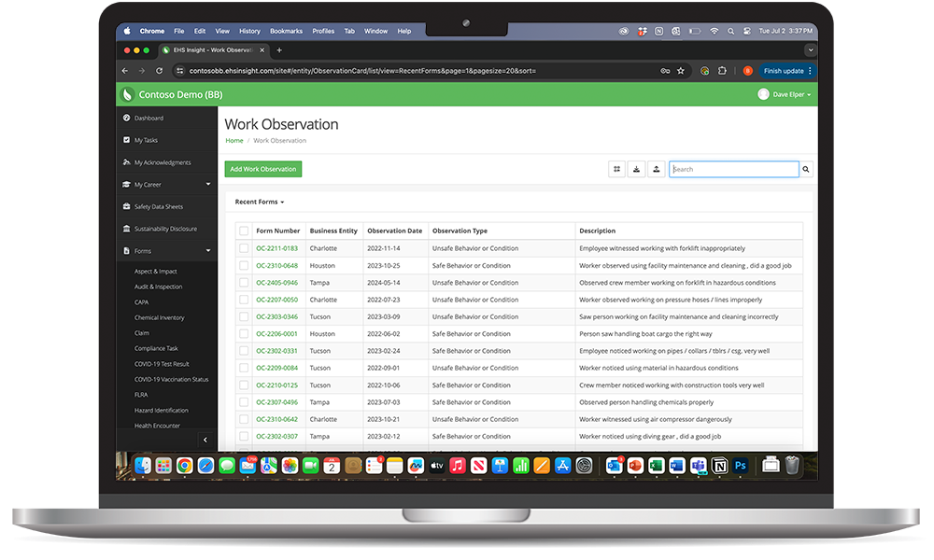Click the menu bar clock date
934x560 pixels.
coord(785,31)
